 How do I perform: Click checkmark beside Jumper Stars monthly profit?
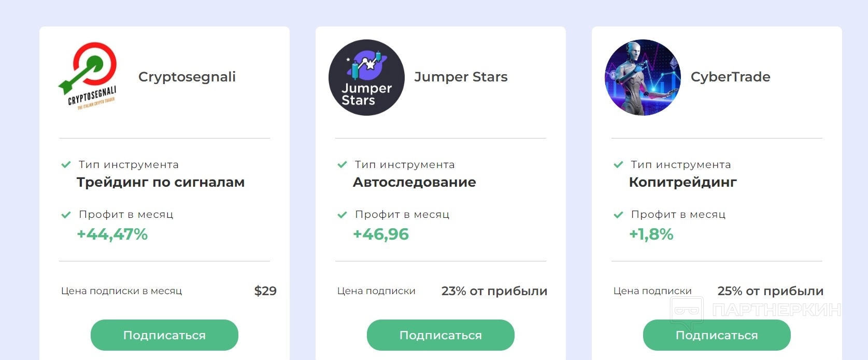point(342,215)
